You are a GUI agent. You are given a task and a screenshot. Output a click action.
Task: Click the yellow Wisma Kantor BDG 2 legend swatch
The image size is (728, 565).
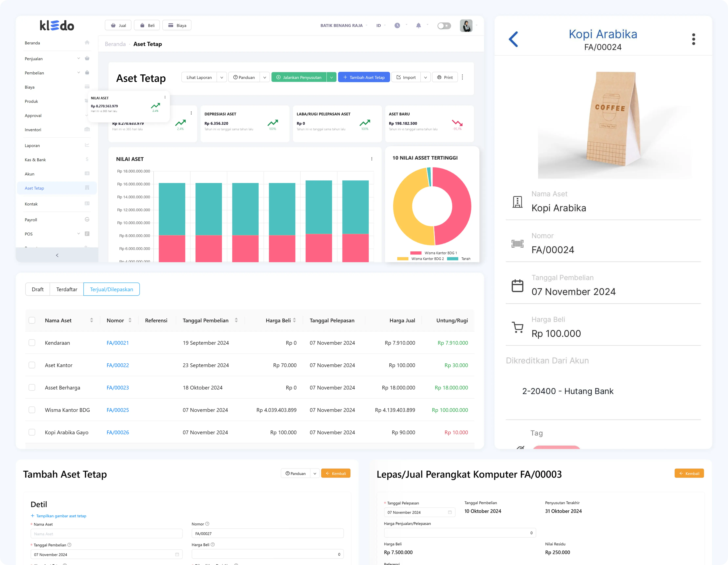(x=402, y=259)
